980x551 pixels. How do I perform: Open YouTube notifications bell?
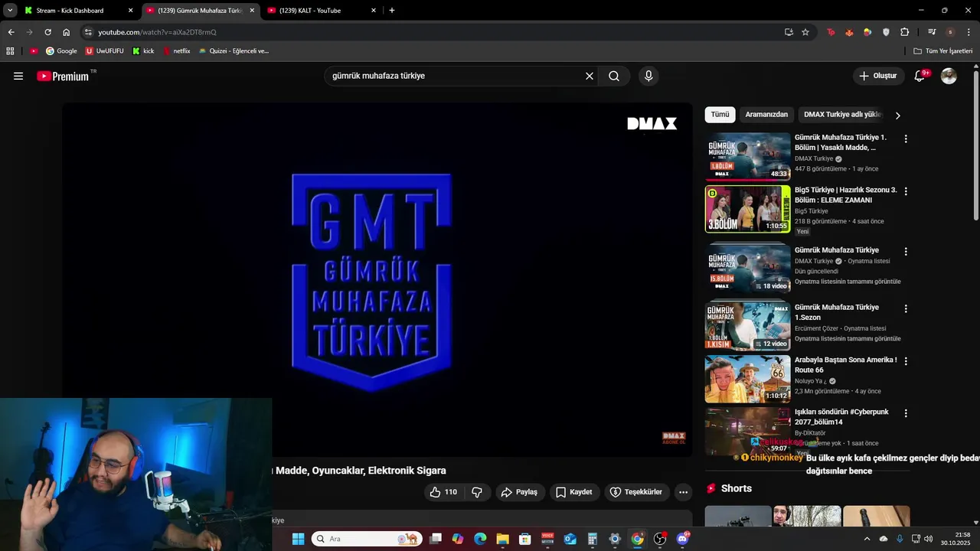click(x=920, y=76)
